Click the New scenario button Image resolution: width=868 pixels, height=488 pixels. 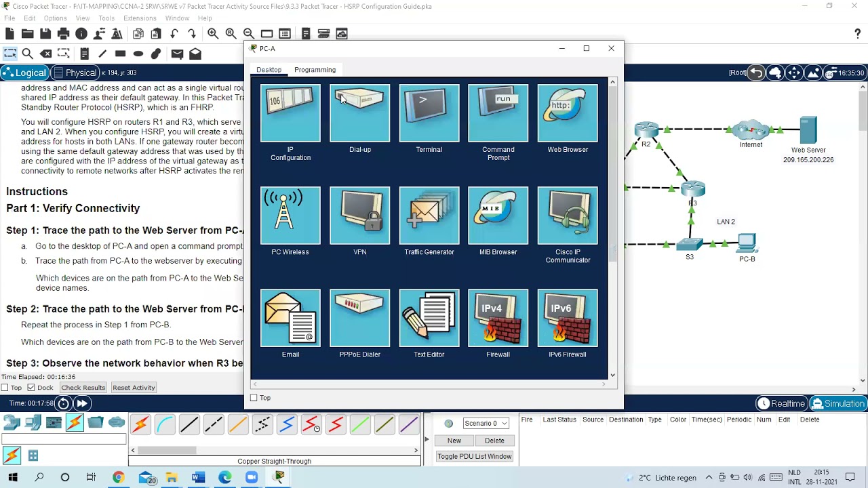(454, 441)
